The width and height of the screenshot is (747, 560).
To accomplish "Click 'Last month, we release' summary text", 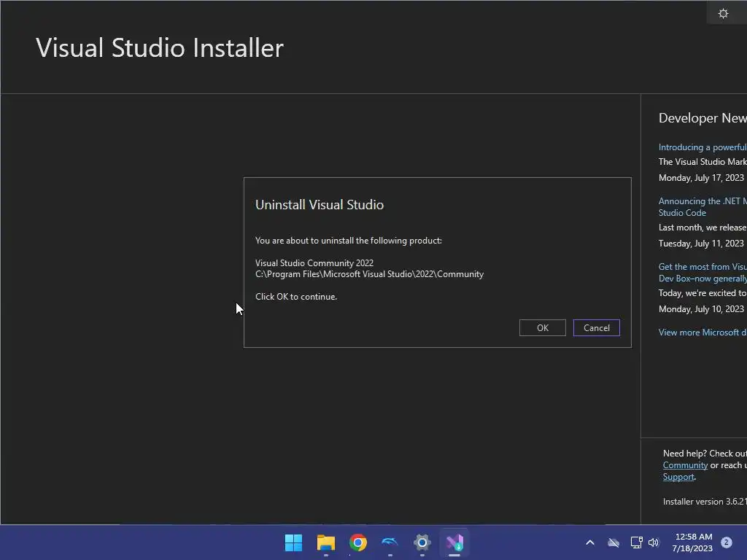I will 703,227.
